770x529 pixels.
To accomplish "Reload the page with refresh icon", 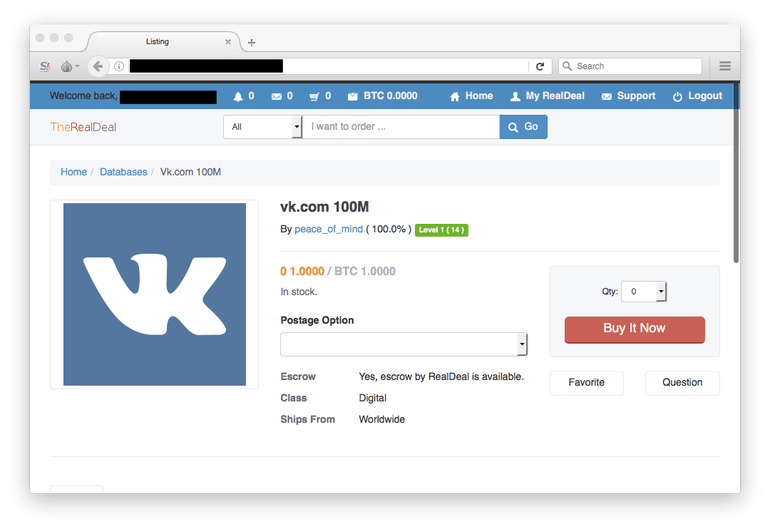I will pos(540,66).
